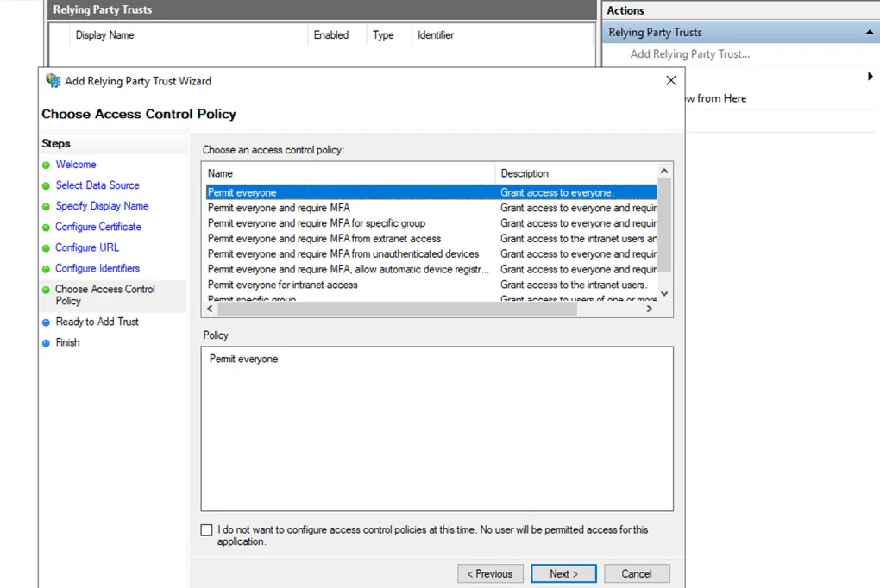Go back with the Previous button

coord(489,573)
